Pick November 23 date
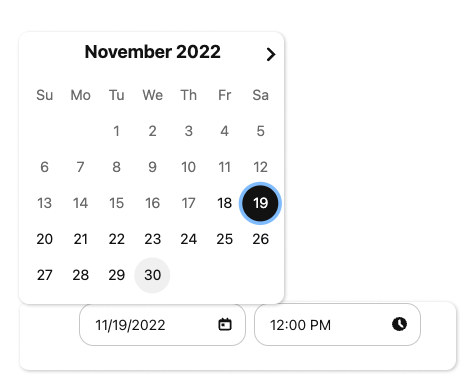465x381 pixels. [x=152, y=239]
